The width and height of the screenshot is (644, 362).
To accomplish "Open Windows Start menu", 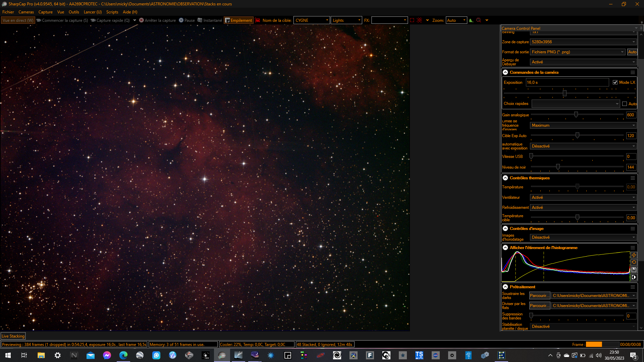I will 8,355.
